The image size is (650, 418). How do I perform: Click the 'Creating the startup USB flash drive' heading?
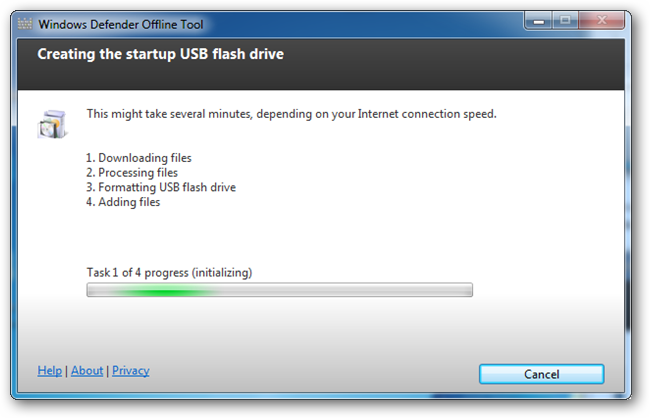[160, 54]
